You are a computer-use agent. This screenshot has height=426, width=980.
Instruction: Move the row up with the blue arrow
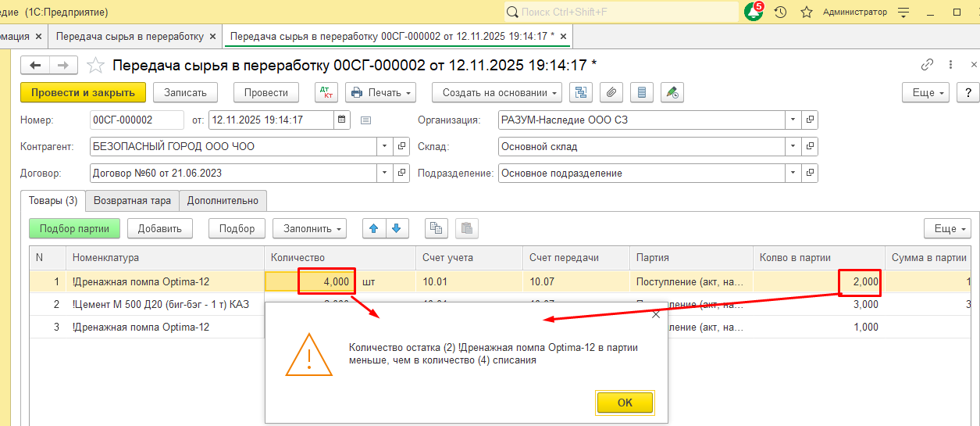373,228
